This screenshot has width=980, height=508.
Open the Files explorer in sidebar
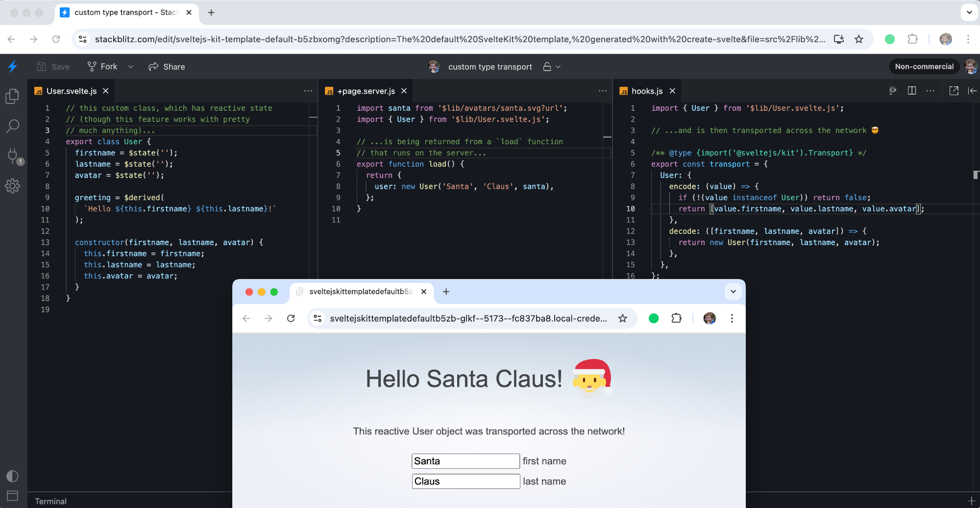tap(12, 97)
